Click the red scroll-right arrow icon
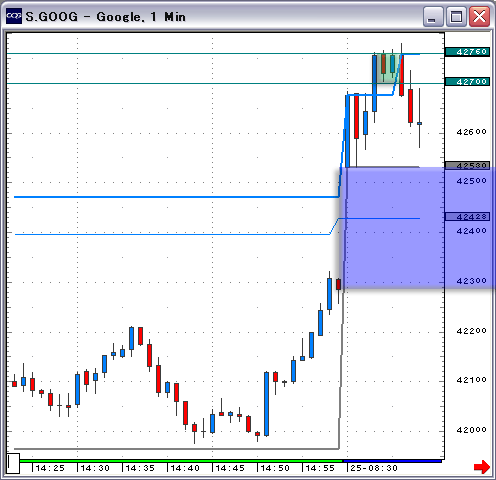496x480 pixels. coord(482,467)
